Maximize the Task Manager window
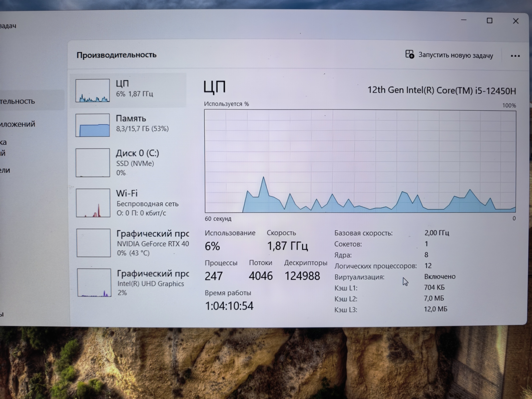Screen dimensions: 532x399 (x=489, y=20)
